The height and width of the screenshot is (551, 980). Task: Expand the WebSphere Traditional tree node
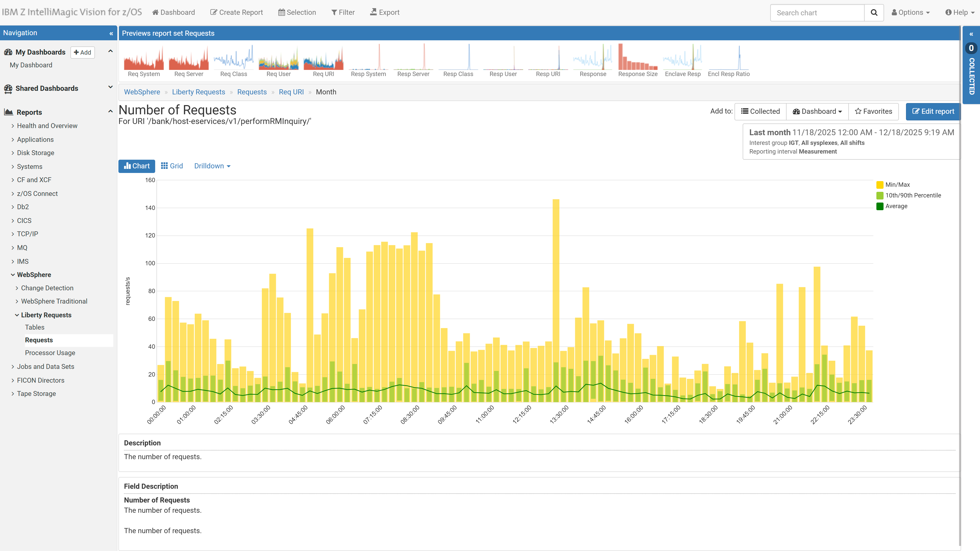click(17, 301)
